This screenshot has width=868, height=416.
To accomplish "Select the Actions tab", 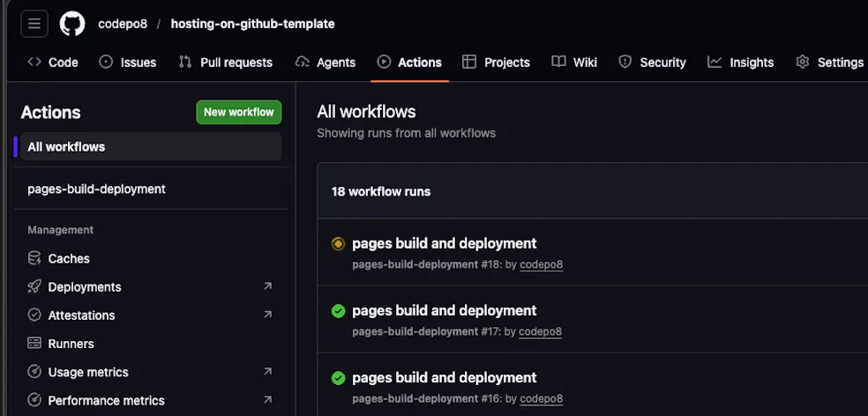I will pyautogui.click(x=409, y=63).
